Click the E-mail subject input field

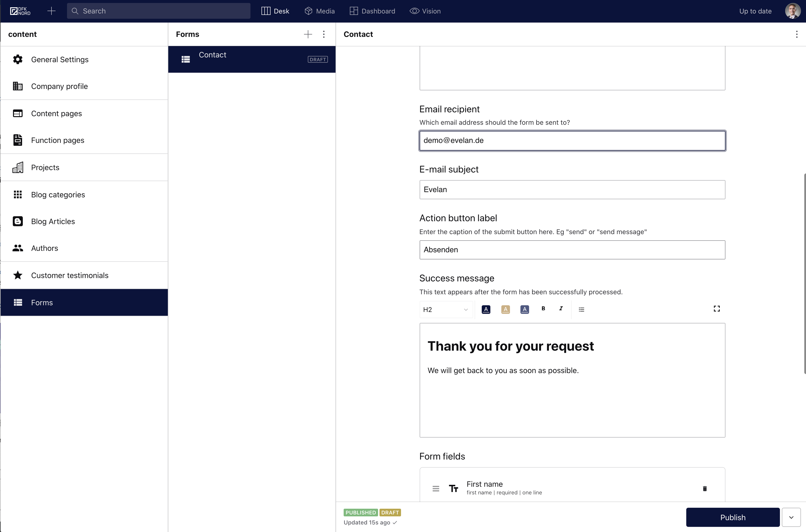pyautogui.click(x=572, y=189)
